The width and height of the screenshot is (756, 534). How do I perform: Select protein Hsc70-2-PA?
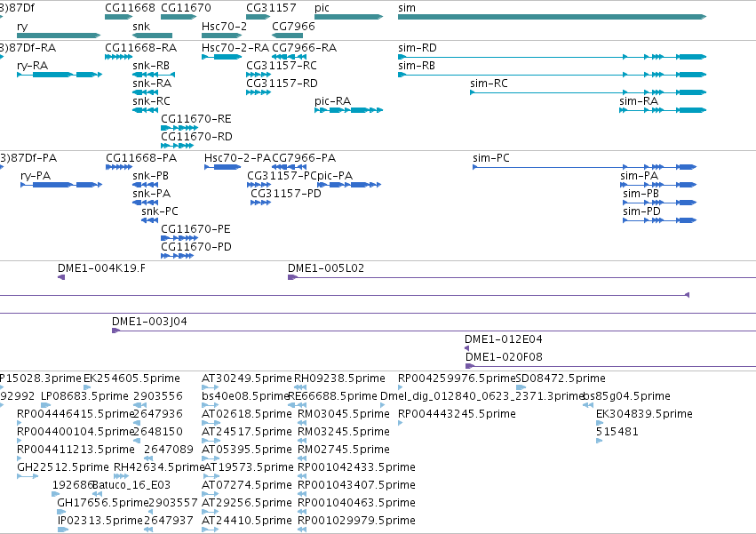click(x=222, y=167)
